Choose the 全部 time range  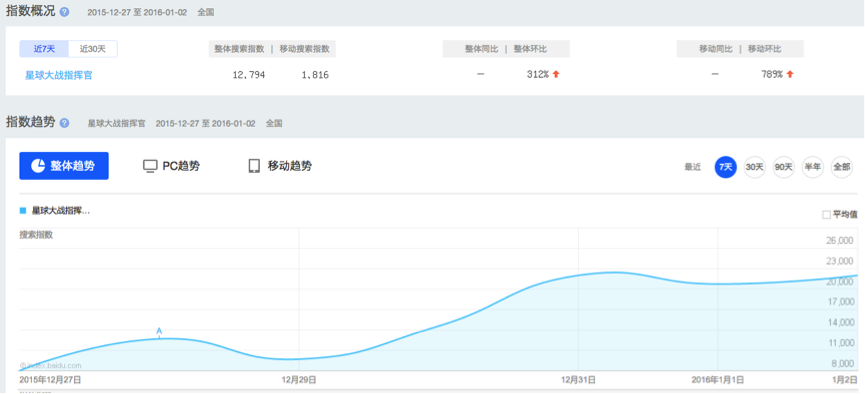[x=842, y=167]
